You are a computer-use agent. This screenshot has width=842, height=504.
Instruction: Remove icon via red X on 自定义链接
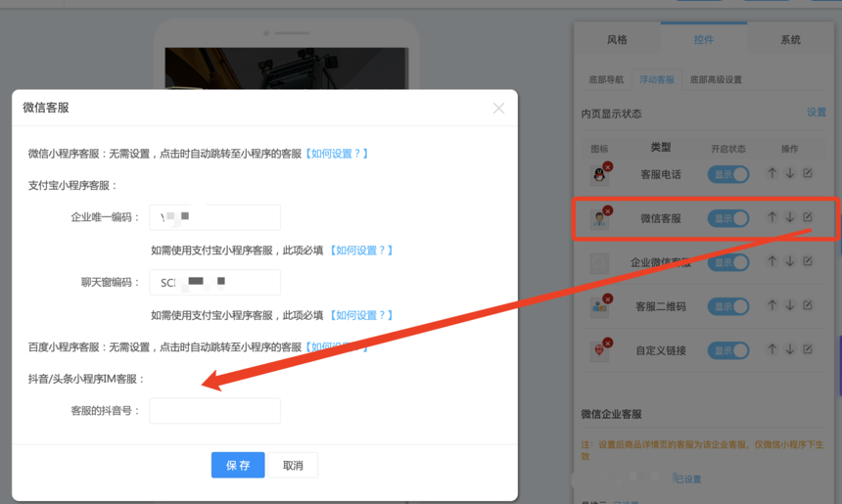pyautogui.click(x=608, y=343)
